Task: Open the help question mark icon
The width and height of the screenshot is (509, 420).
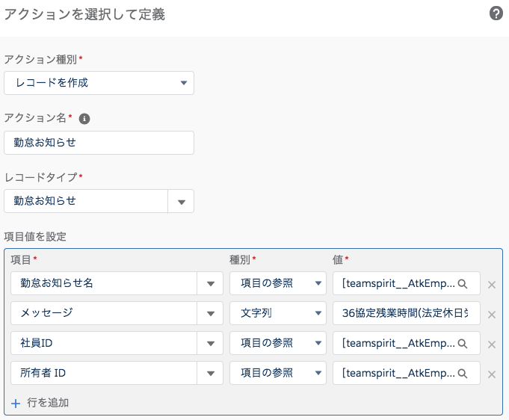Action: 496,13
